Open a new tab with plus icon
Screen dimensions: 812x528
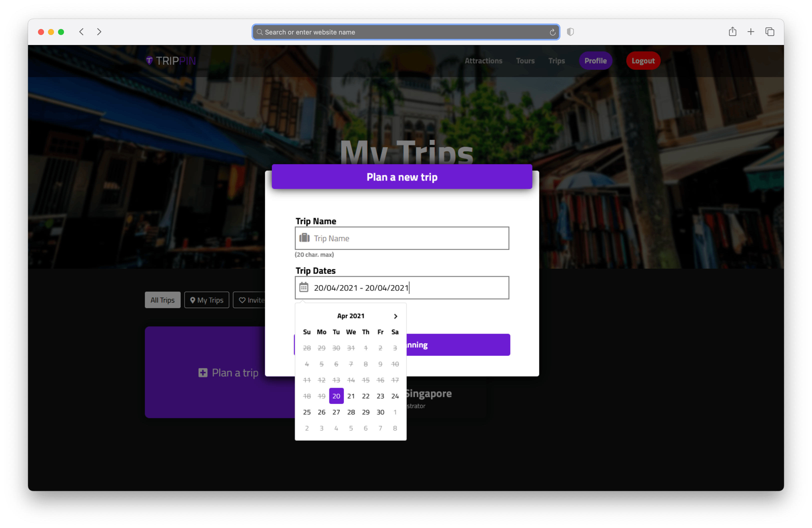pos(750,32)
